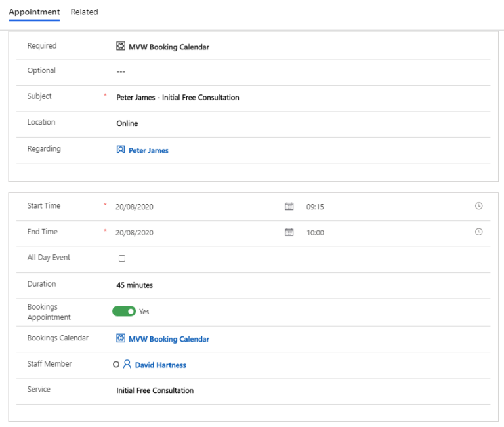Select the Appointment tab
This screenshot has height=427, width=504.
(34, 12)
